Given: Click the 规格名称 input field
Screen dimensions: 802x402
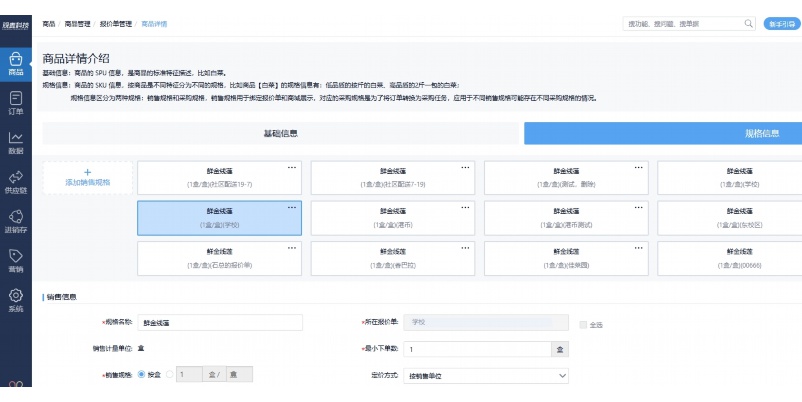Looking at the screenshot, I should [x=220, y=323].
